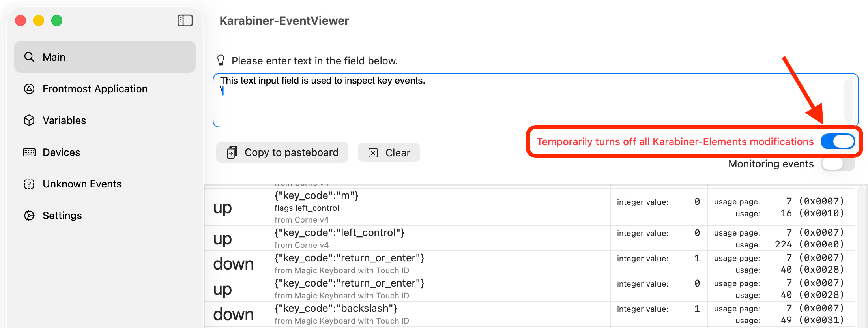Open the Settings section
This screenshot has height=328, width=868.
pyautogui.click(x=105, y=216)
